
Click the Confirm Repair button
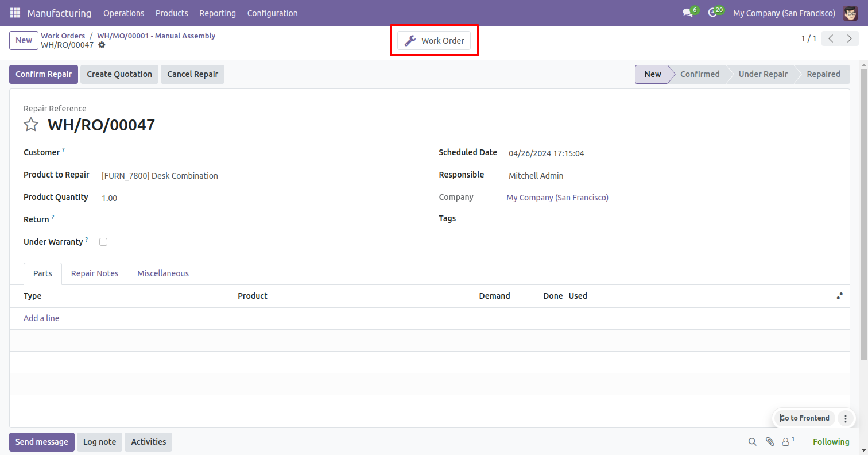coord(44,74)
